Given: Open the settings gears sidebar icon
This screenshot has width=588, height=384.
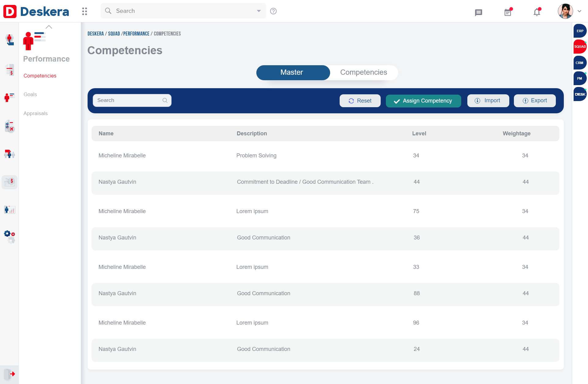Looking at the screenshot, I should click(9, 236).
